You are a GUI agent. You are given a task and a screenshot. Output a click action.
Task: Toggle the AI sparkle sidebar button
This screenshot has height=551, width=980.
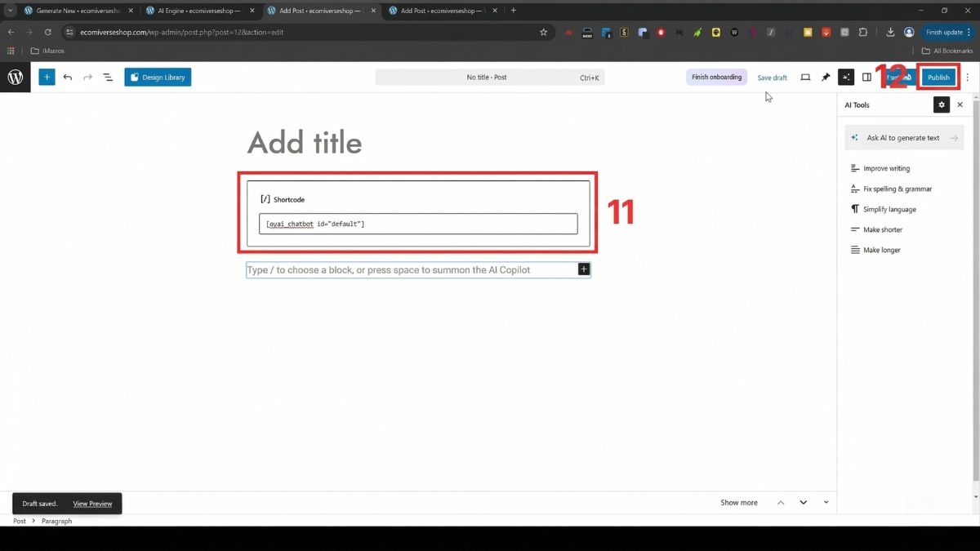(x=846, y=78)
